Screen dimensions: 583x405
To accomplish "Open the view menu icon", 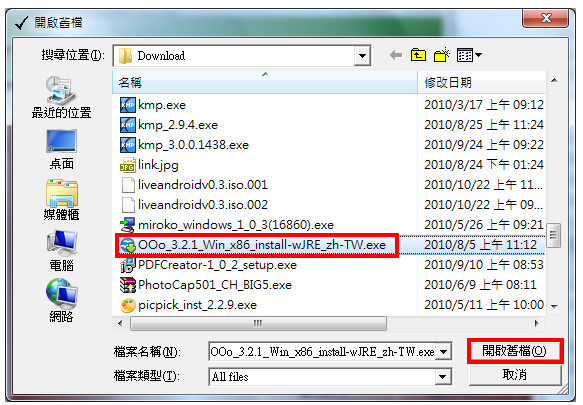I will point(469,55).
